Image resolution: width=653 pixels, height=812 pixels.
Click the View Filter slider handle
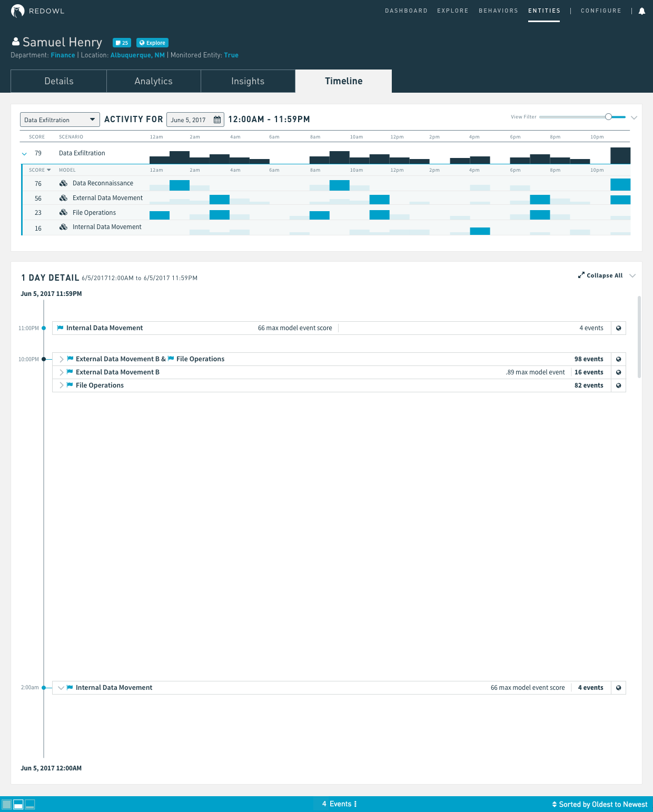point(608,117)
